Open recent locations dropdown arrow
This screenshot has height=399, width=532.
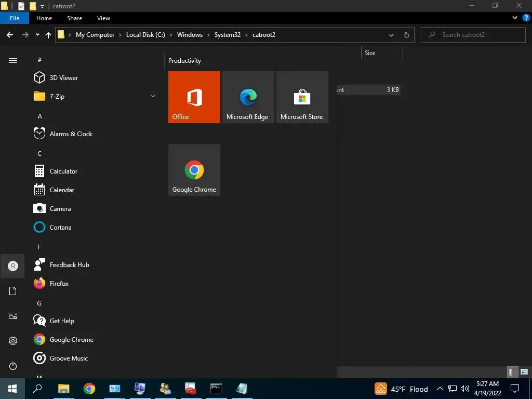(x=37, y=35)
